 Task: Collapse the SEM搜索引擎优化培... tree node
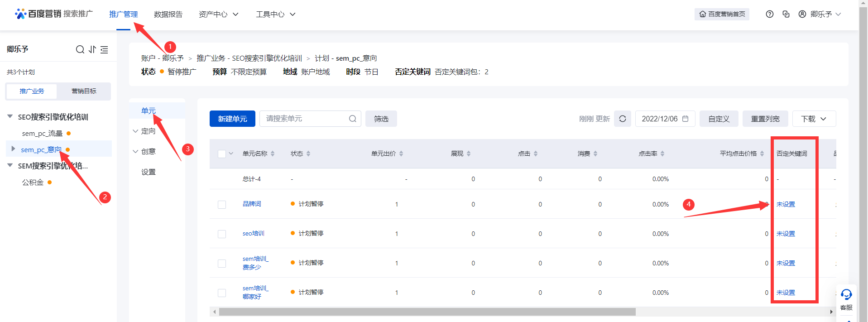(x=10, y=165)
